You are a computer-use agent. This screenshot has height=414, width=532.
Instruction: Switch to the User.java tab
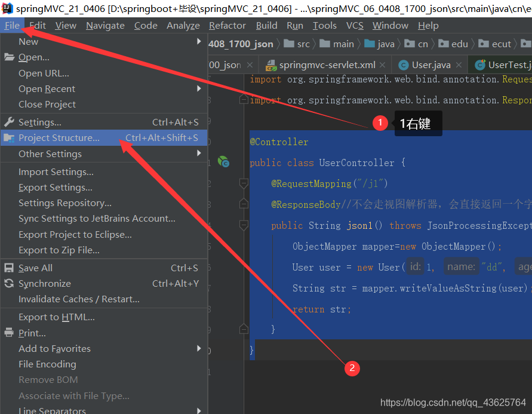tap(429, 65)
